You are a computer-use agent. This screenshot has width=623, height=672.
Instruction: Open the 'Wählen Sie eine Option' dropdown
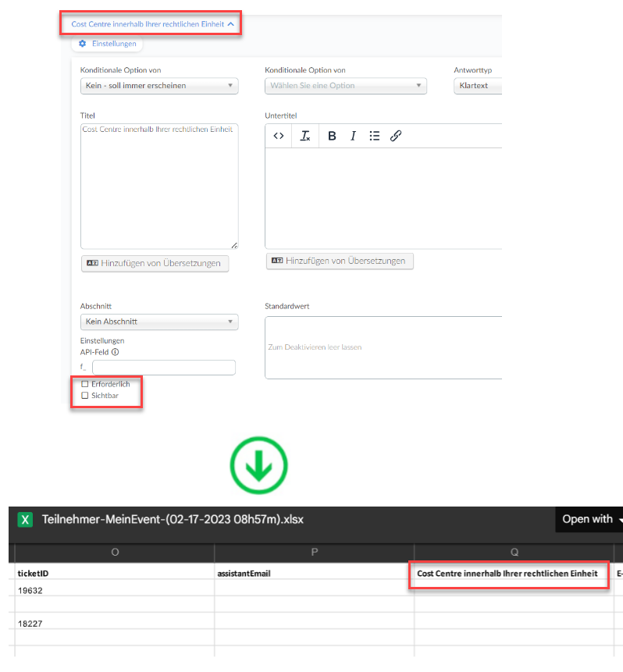click(x=346, y=86)
